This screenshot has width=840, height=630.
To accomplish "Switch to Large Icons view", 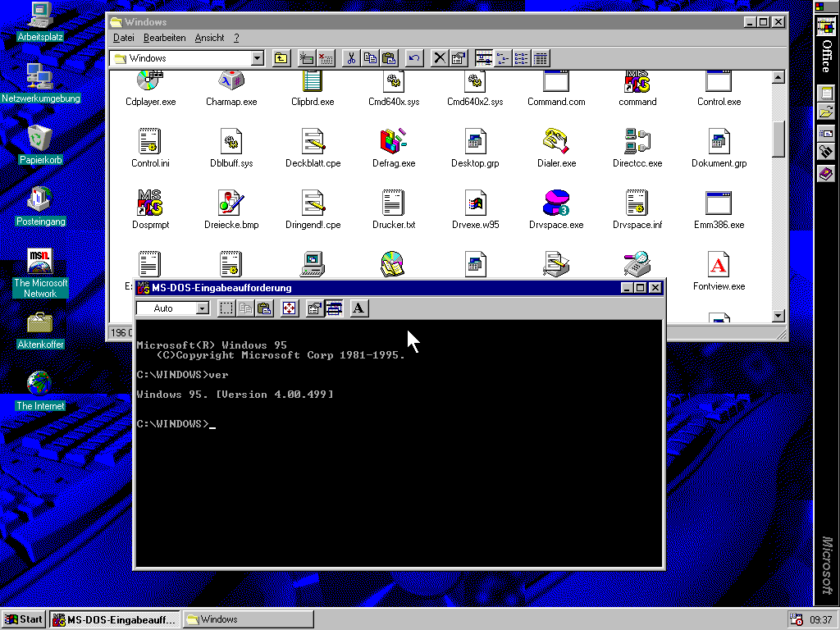I will (x=484, y=58).
